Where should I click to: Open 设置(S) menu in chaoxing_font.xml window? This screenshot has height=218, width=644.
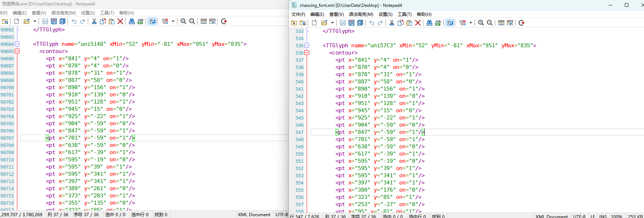pos(385,14)
